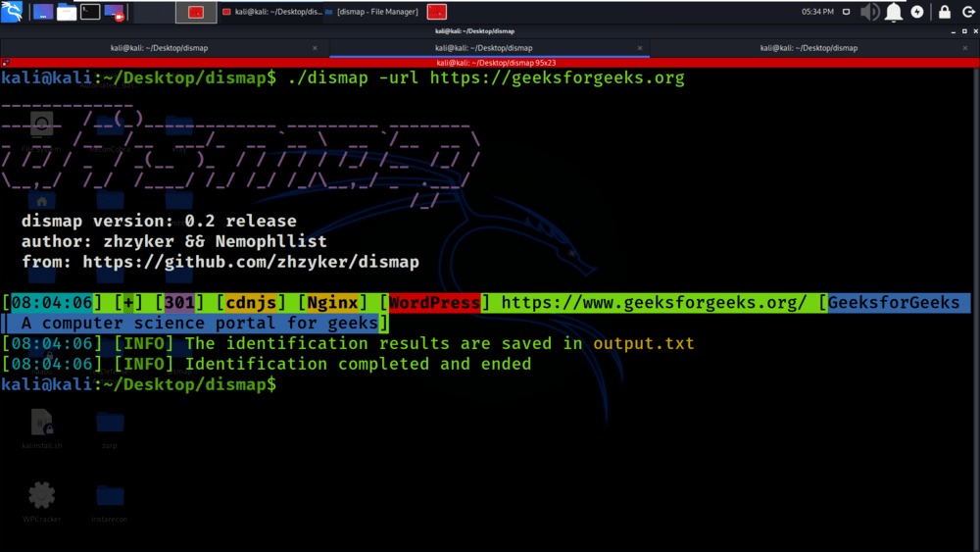Click the 05:34 PM clock
This screenshot has height=552, width=980.
point(817,12)
